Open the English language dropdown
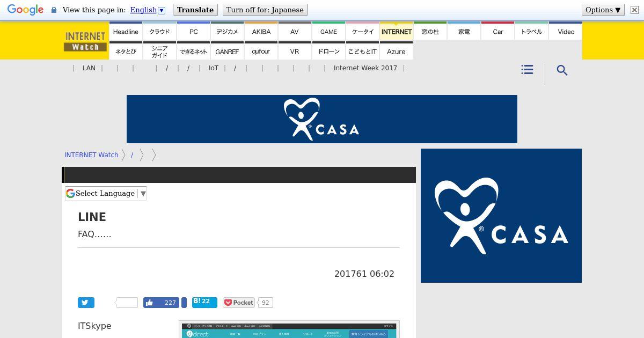 tap(148, 10)
